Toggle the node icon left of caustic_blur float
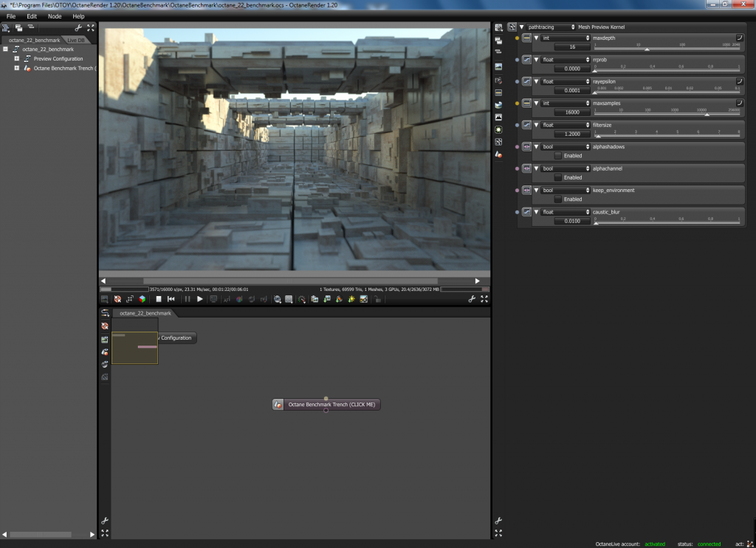The width and height of the screenshot is (756, 548). (x=526, y=212)
